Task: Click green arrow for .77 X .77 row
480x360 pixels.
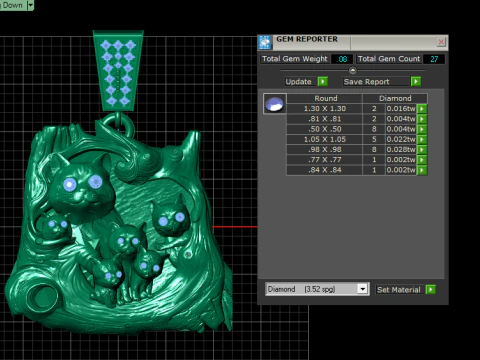Action: [422, 160]
